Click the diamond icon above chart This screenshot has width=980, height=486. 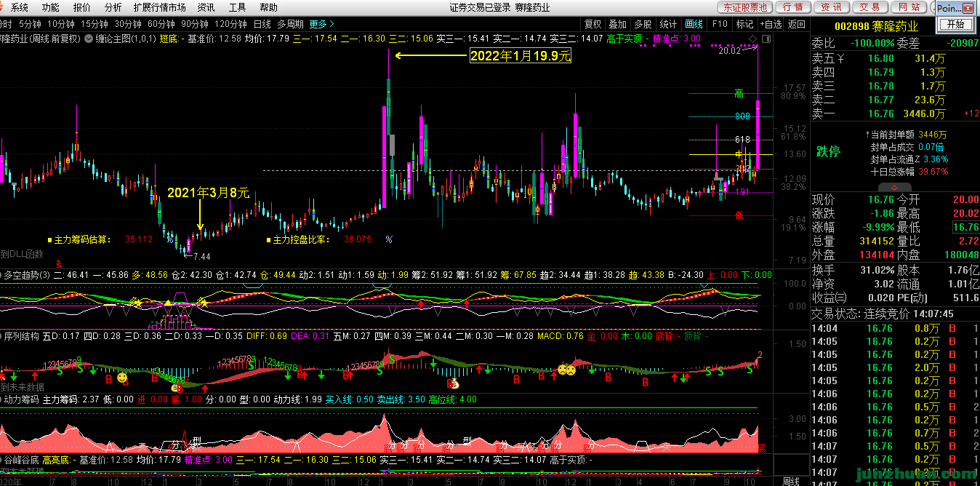752,39
